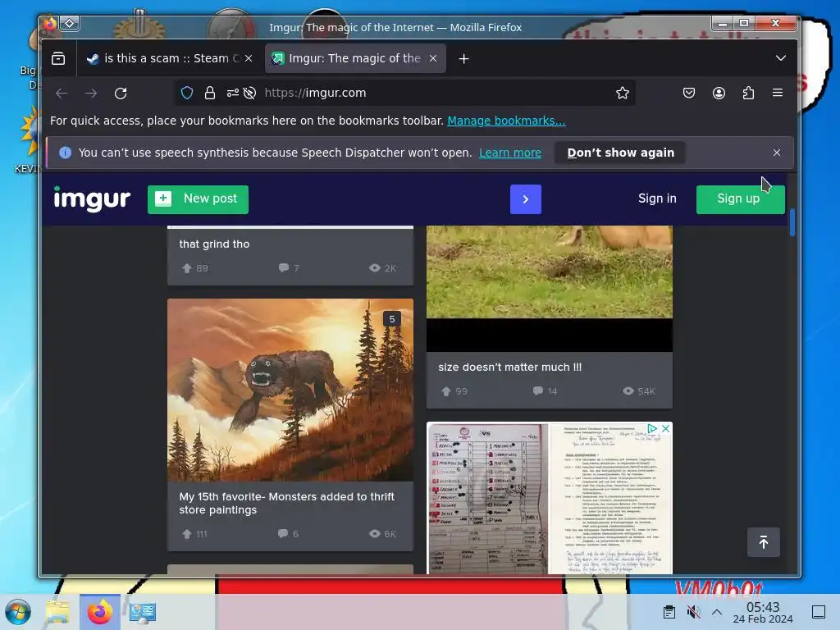Save page to Pocket
This screenshot has width=840, height=630.
tap(689, 94)
